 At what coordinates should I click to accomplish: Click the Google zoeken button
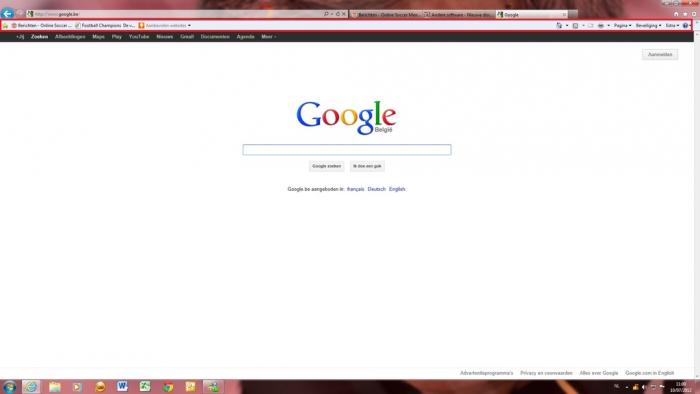[x=326, y=166]
